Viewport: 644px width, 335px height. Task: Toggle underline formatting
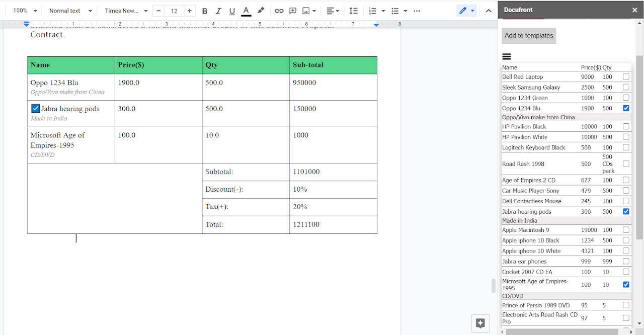click(x=232, y=11)
